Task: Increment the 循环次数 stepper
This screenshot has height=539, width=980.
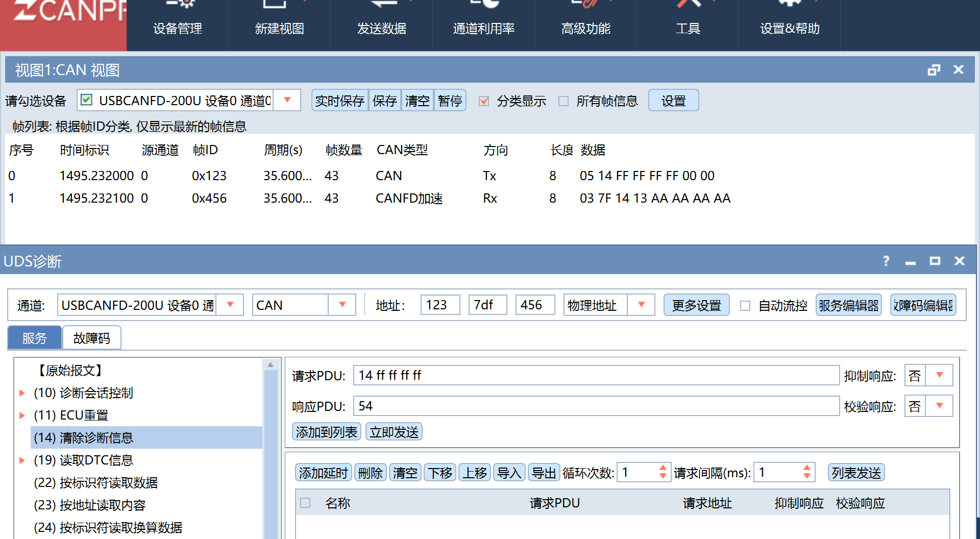Action: [663, 468]
